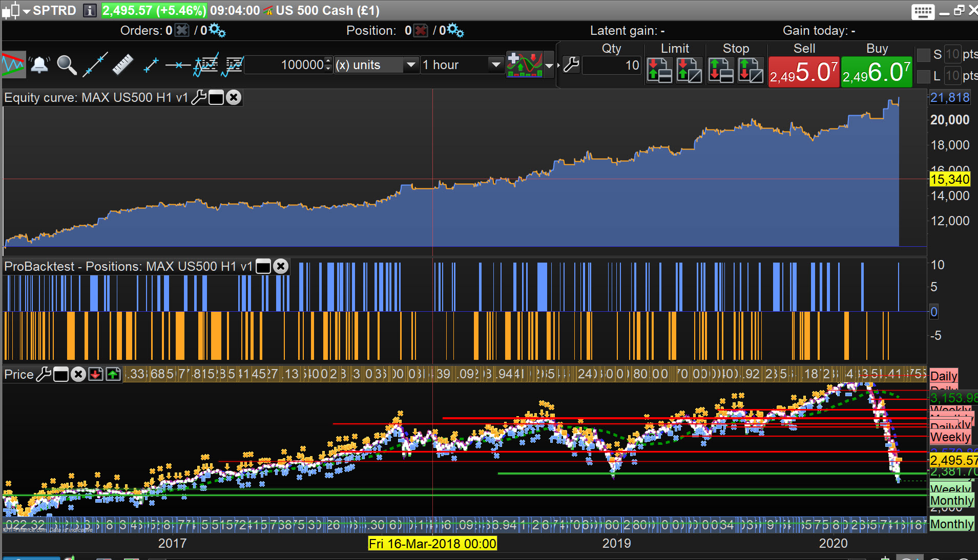Enable the S stop points checkbox

point(923,55)
